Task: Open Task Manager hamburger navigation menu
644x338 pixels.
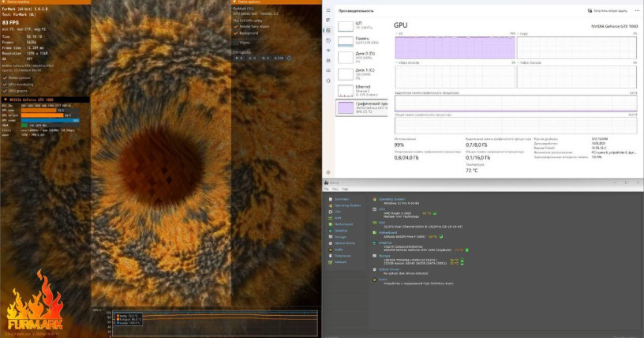Action: (x=328, y=11)
